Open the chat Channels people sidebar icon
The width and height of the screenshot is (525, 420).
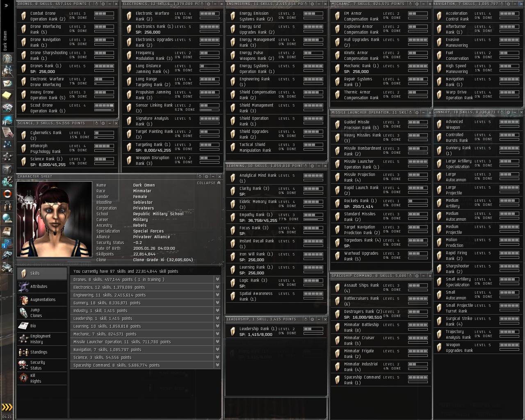tap(7, 206)
